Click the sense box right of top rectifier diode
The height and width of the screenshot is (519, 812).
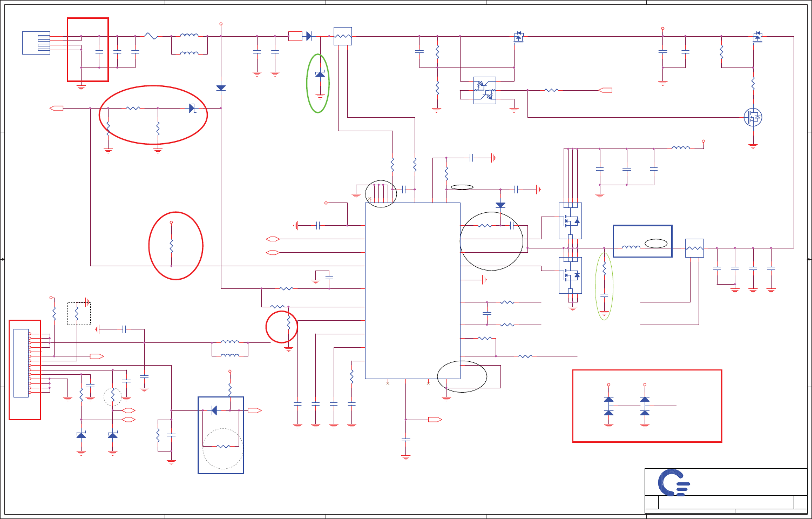(x=343, y=36)
